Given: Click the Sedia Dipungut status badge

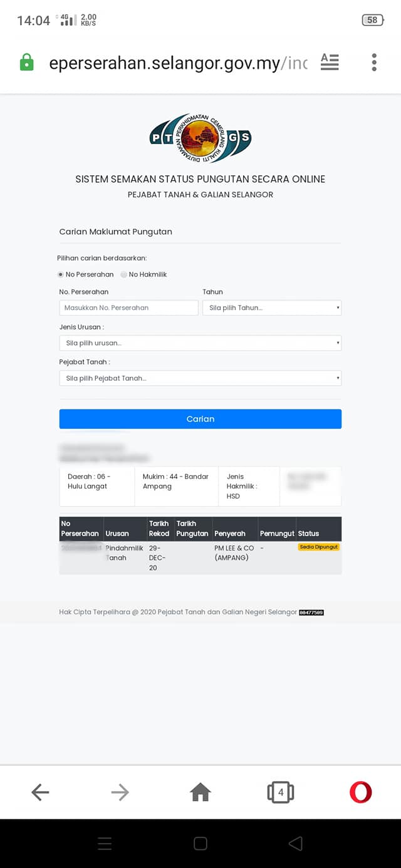Looking at the screenshot, I should (319, 547).
